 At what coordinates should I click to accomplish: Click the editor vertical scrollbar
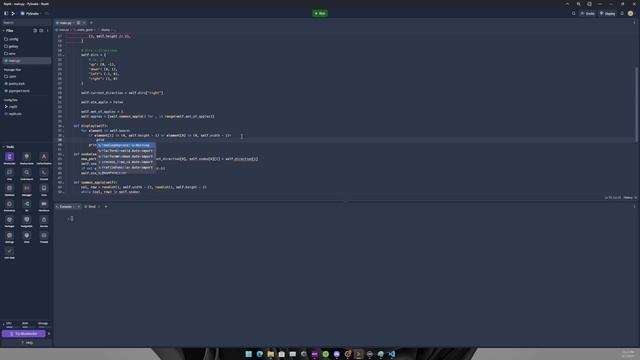click(x=636, y=105)
